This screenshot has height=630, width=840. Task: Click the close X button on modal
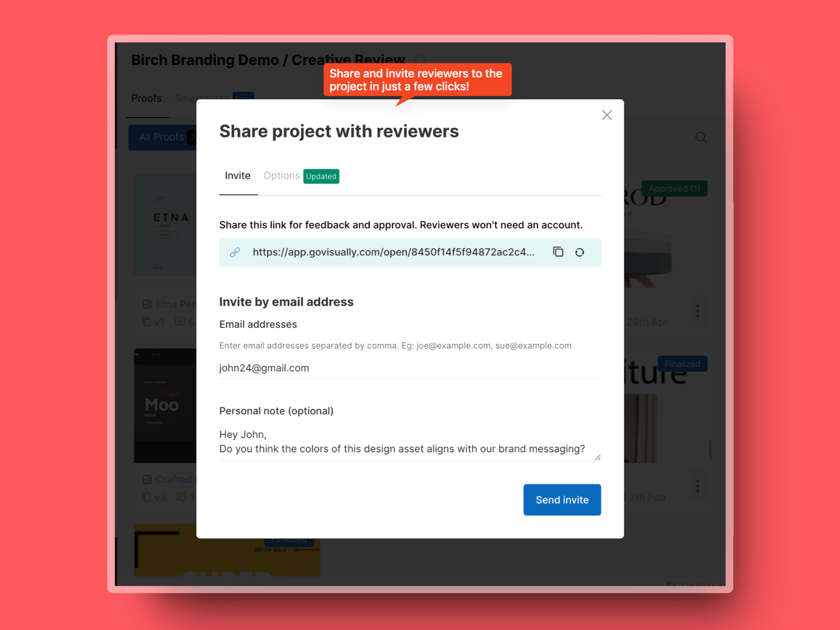coord(606,115)
